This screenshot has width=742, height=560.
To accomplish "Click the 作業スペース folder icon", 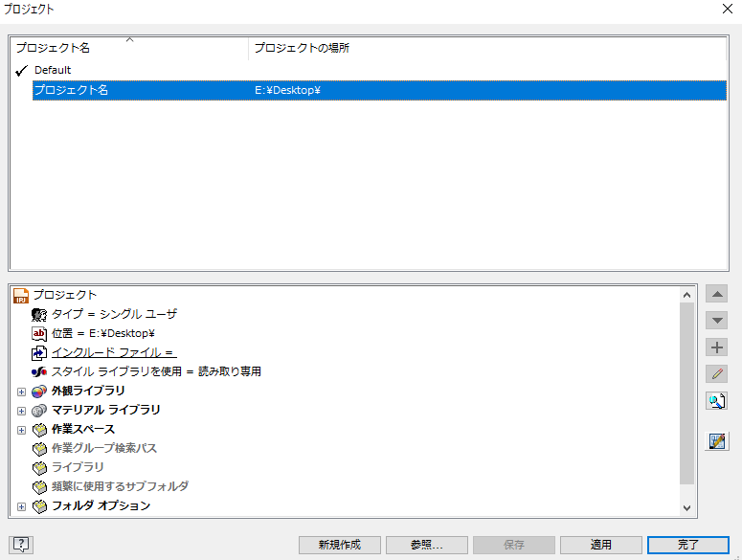I will (39, 430).
